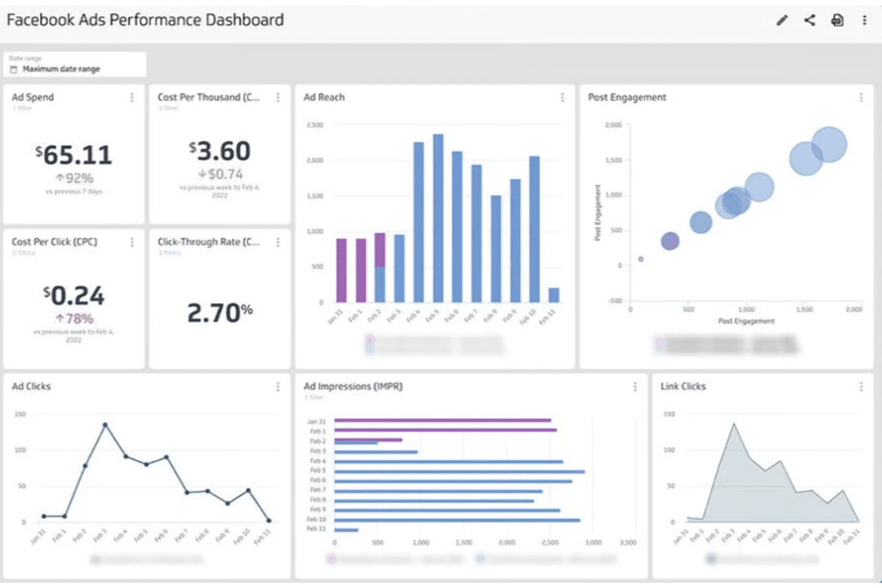Click the 2.70% click-through rate value
This screenshot has width=882, height=588.
tap(220, 312)
